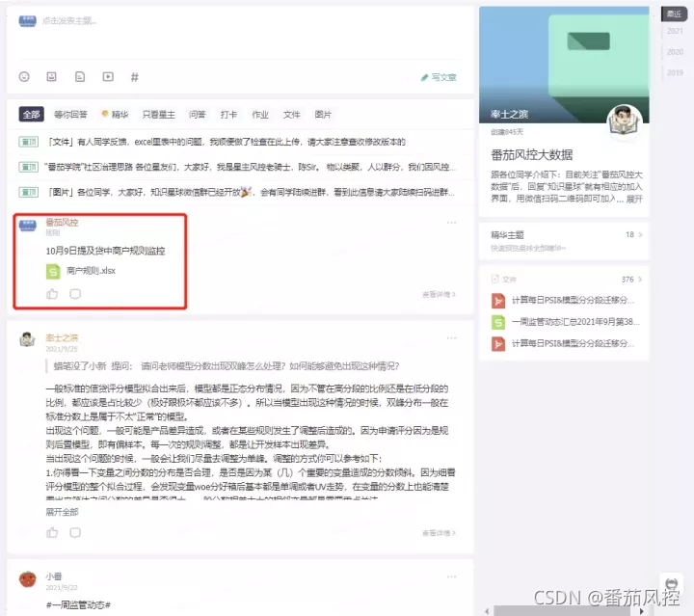The width and height of the screenshot is (694, 616).
Task: Switch to 问答 tab
Action: 198,114
